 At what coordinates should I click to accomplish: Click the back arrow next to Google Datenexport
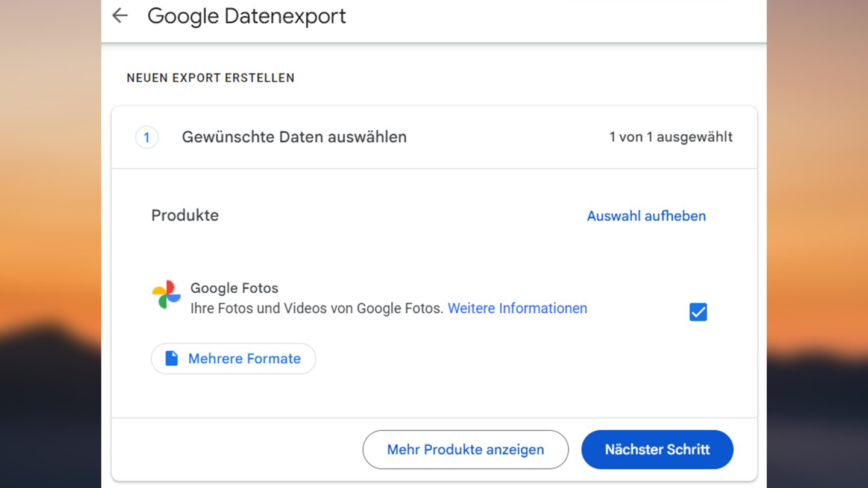tap(120, 16)
